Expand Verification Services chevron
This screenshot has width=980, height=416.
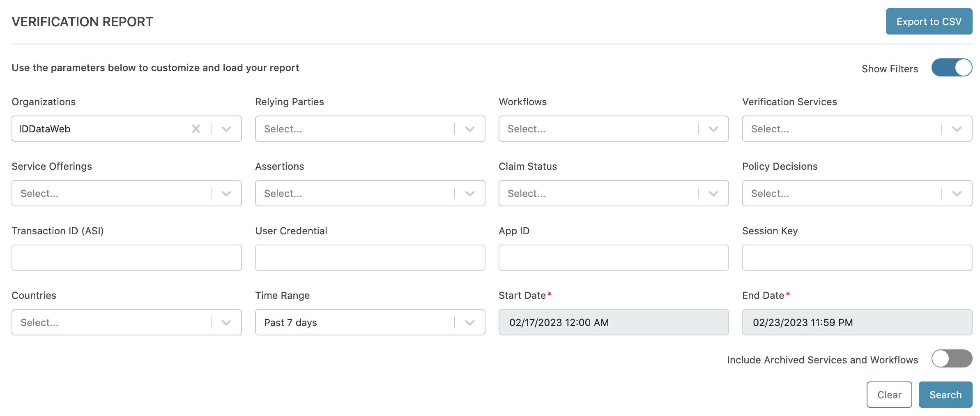coord(957,129)
